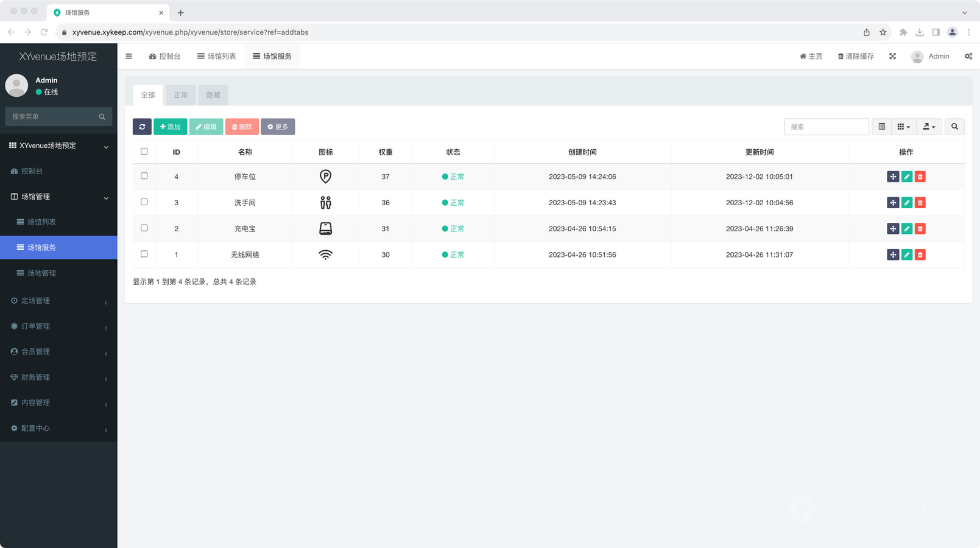Click the refresh table icon button
Viewport: 980px width, 548px height.
[142, 127]
